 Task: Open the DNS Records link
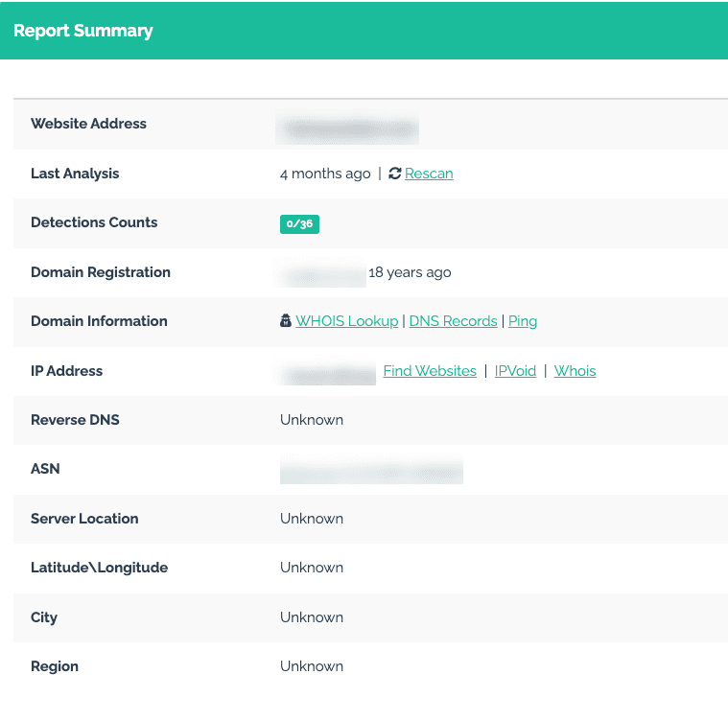coord(453,321)
